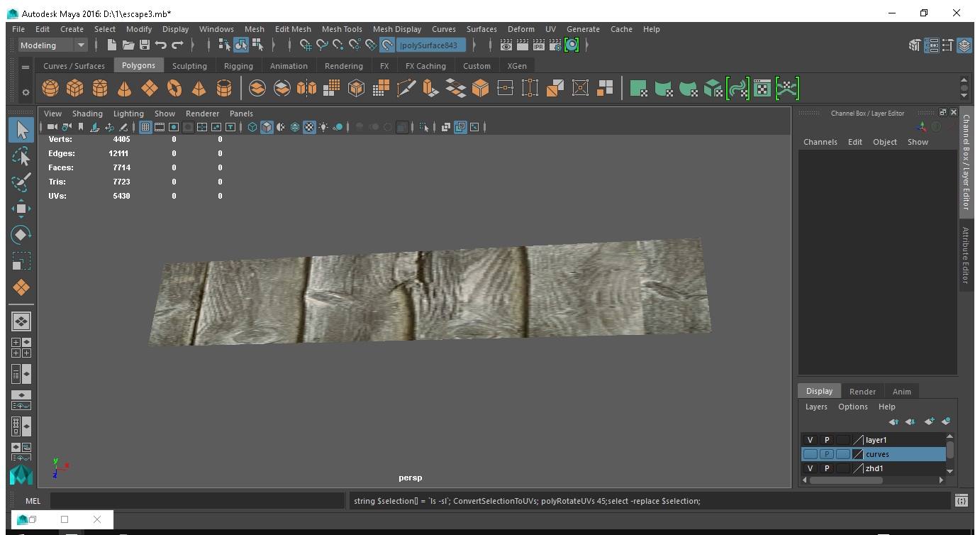Switch to the Sculpting shelf tab
This screenshot has height=535, width=980.
click(x=189, y=66)
